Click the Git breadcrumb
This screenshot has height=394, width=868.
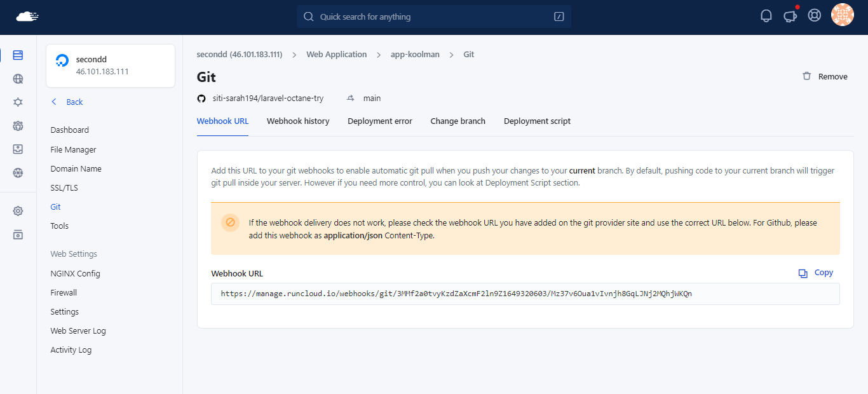tap(469, 55)
